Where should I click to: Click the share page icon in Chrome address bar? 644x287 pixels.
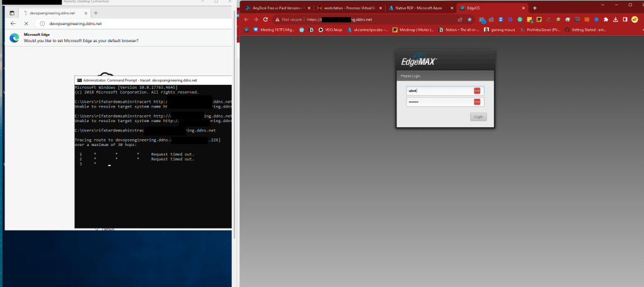(x=460, y=20)
